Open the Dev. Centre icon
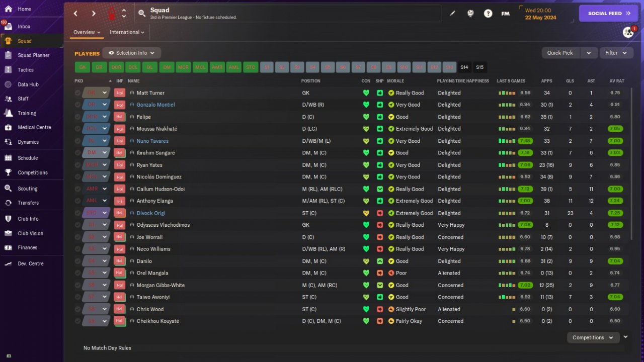Viewport: 644px width, 362px height. [8, 263]
